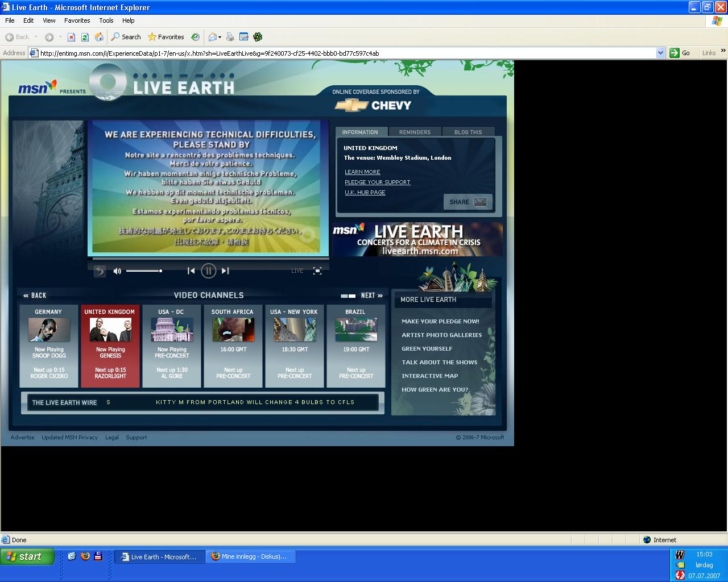
Task: Open the U.K. Hub Page link
Action: (x=365, y=192)
